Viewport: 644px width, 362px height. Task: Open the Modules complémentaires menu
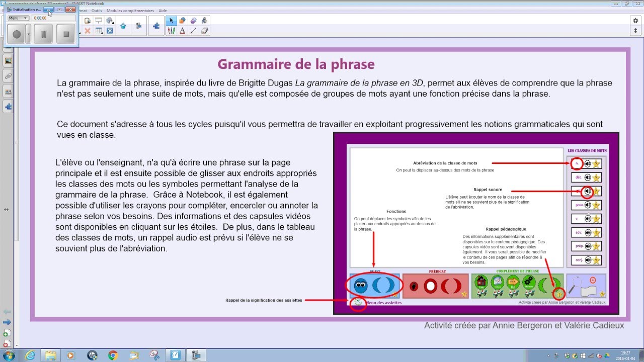130,11
